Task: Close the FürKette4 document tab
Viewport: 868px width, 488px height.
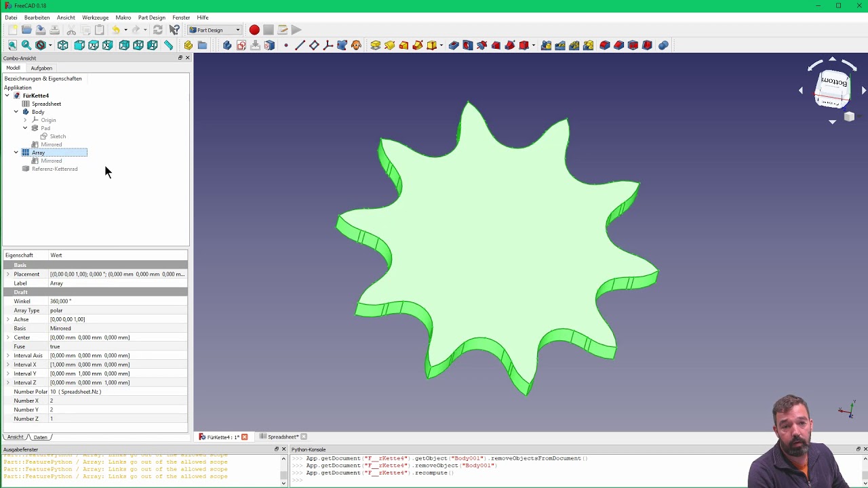Action: coord(245,437)
